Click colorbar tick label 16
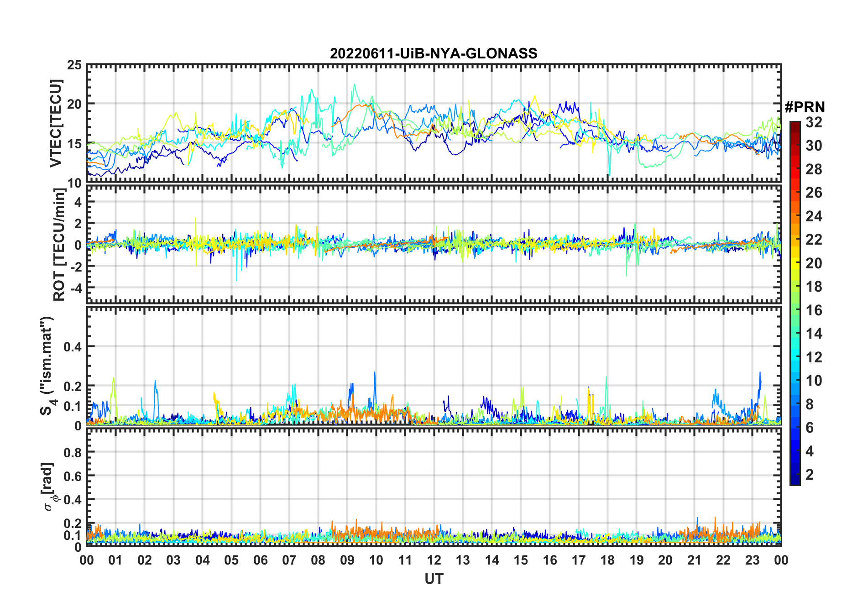This screenshot has width=868, height=607. (814, 310)
